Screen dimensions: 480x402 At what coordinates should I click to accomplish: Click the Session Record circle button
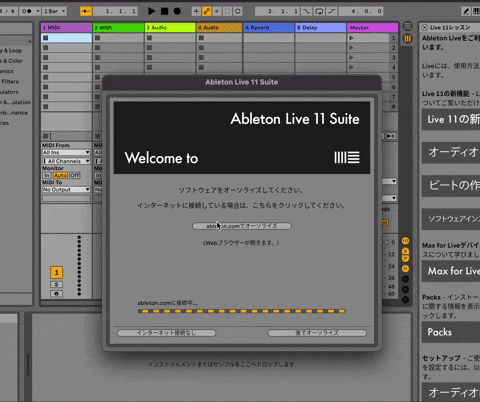pyautogui.click(x=238, y=11)
